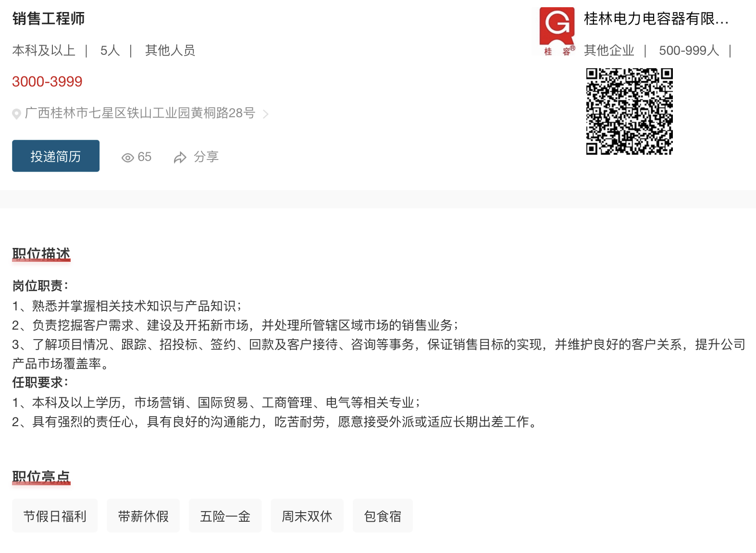Click the eye view-count icon
The height and width of the screenshot is (553, 756).
127,158
